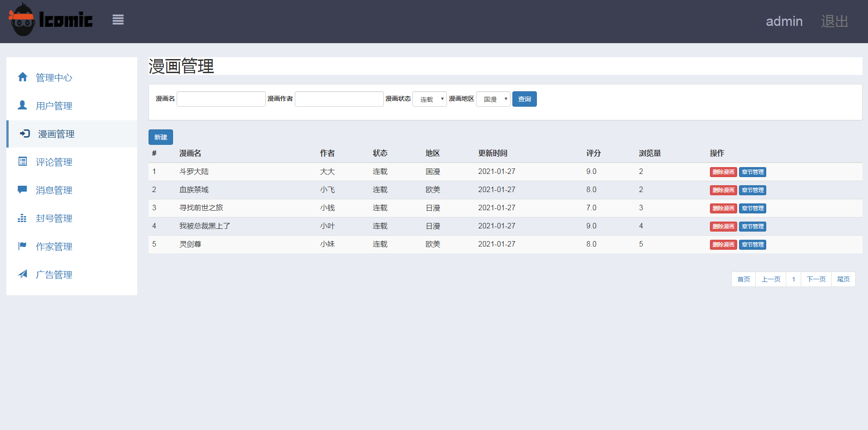
Task: Click the arrow icon beside 漫画管理
Action: [x=25, y=133]
